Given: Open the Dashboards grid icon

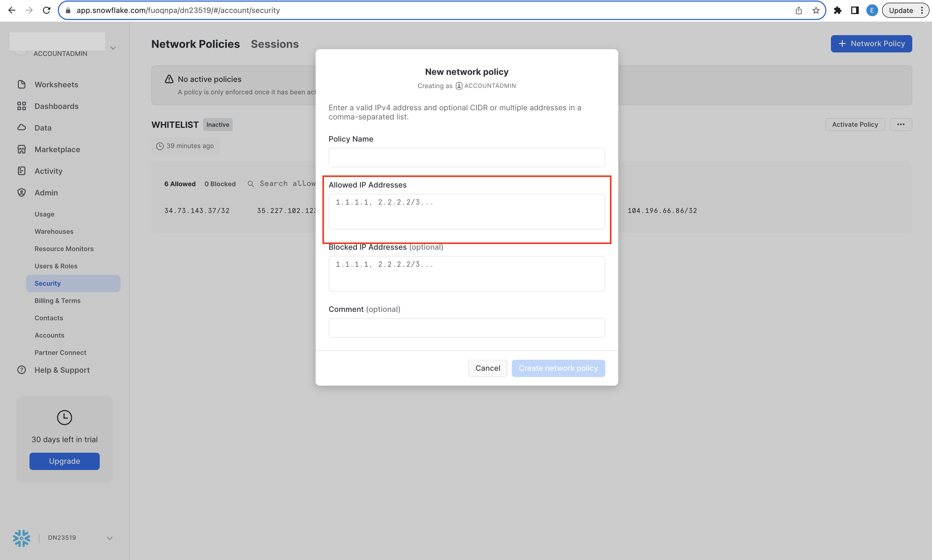Looking at the screenshot, I should tap(22, 106).
